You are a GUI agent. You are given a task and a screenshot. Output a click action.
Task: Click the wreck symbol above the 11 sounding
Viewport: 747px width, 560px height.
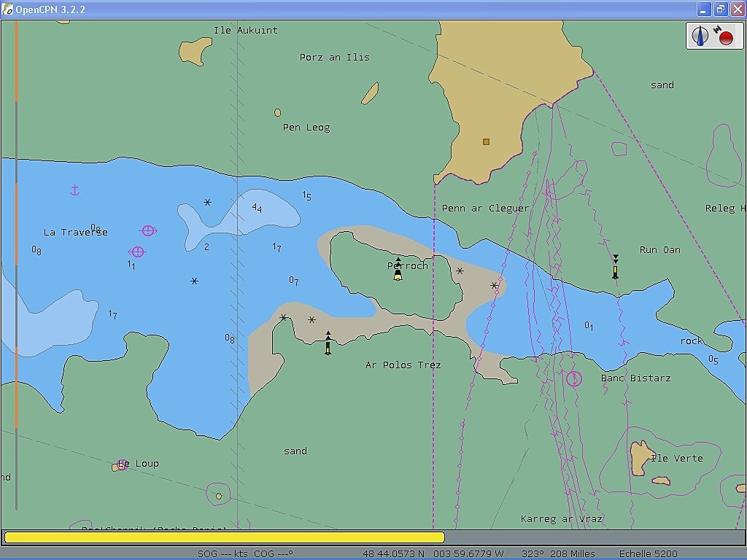tap(137, 252)
